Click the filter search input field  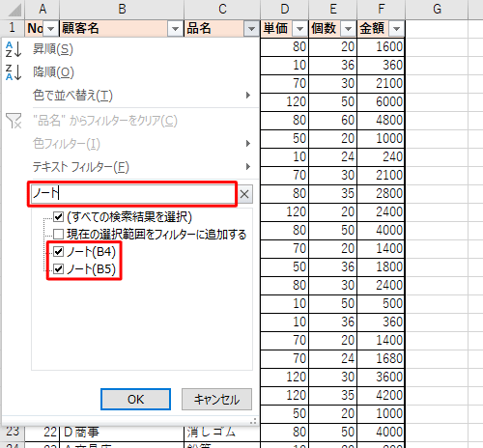point(132,194)
